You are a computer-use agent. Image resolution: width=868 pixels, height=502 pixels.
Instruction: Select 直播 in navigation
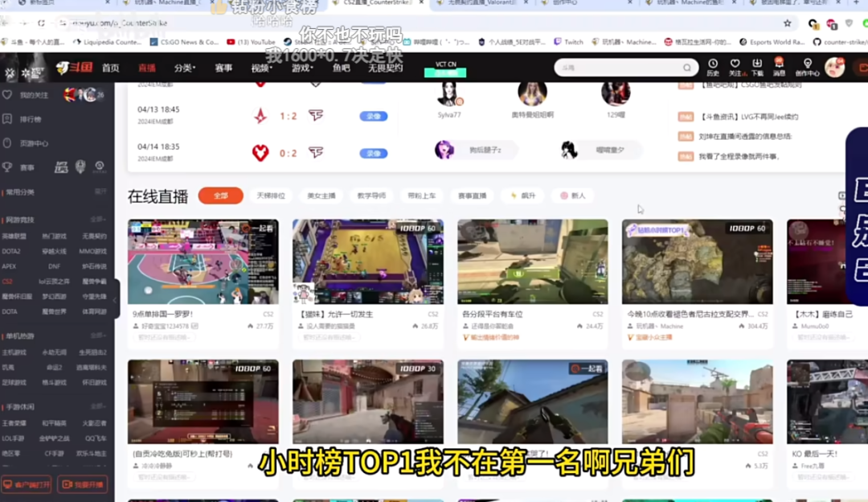(x=147, y=68)
